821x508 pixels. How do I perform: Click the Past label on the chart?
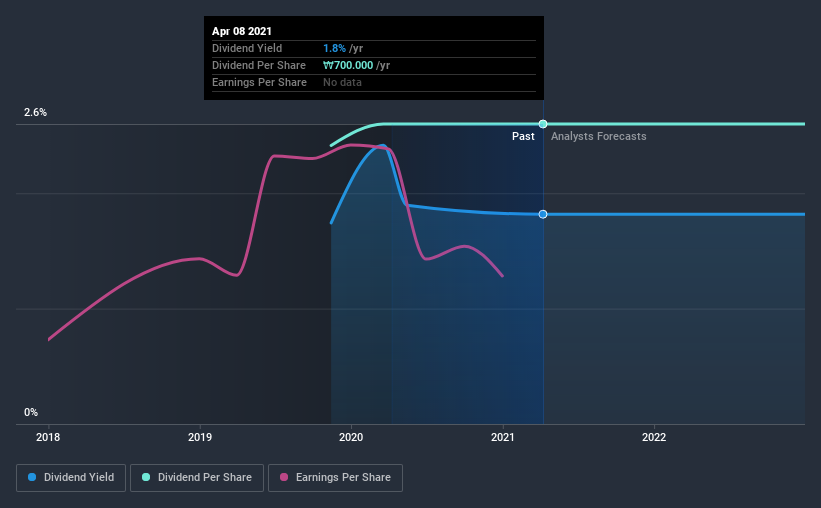(523, 136)
